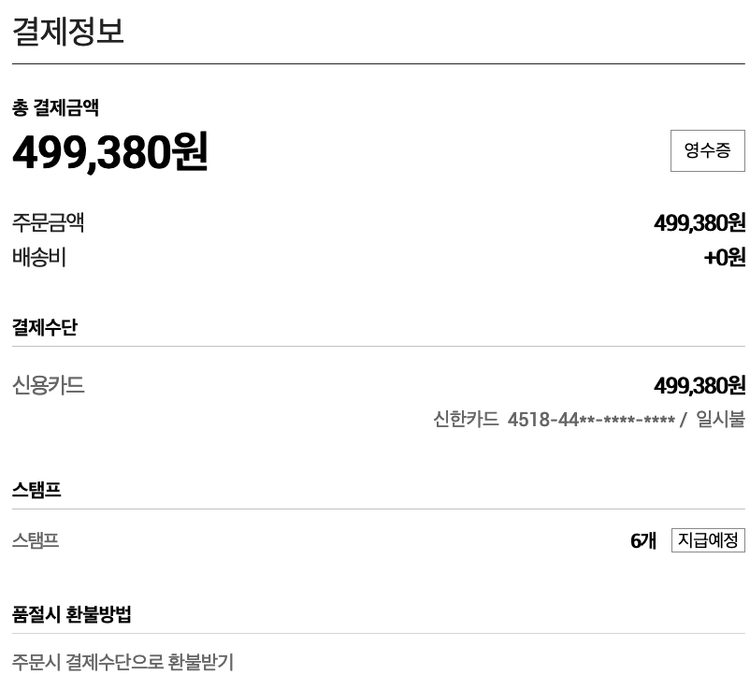Click the 신용카드 paid amount value
This screenshot has height=686, width=750.
click(699, 385)
